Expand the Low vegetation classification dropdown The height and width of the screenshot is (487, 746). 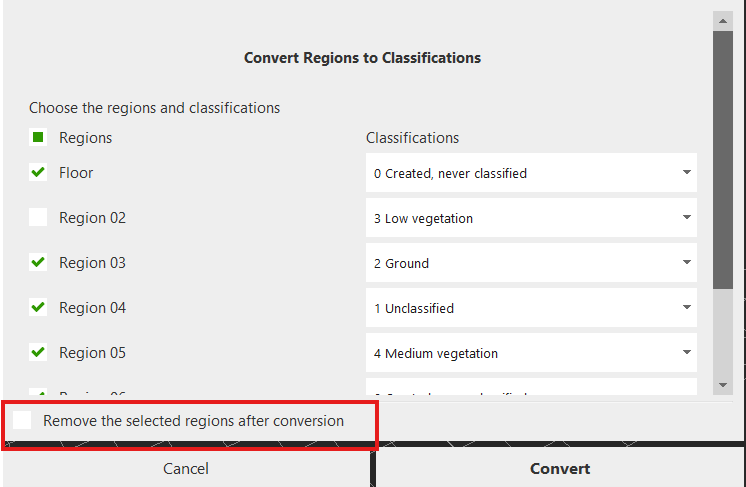[531, 218]
